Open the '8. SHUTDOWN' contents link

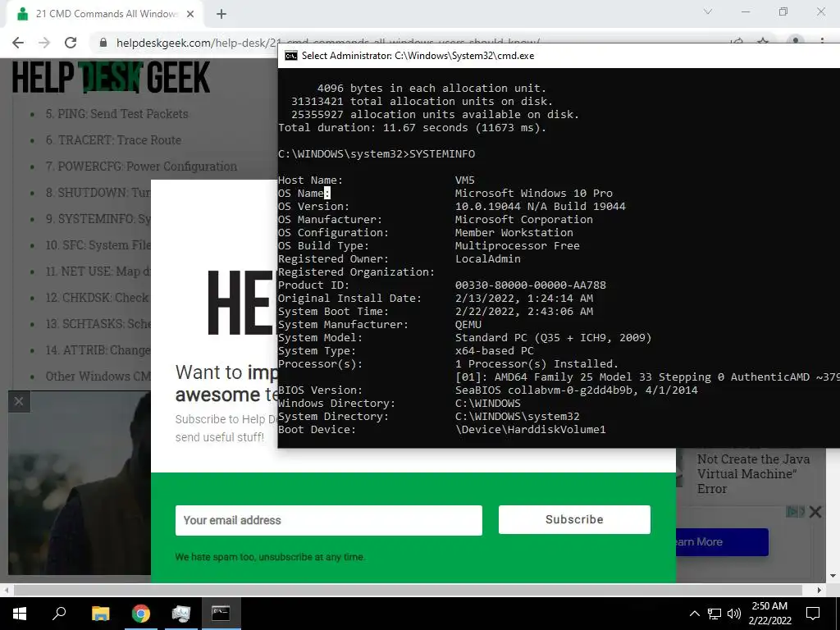(98, 192)
